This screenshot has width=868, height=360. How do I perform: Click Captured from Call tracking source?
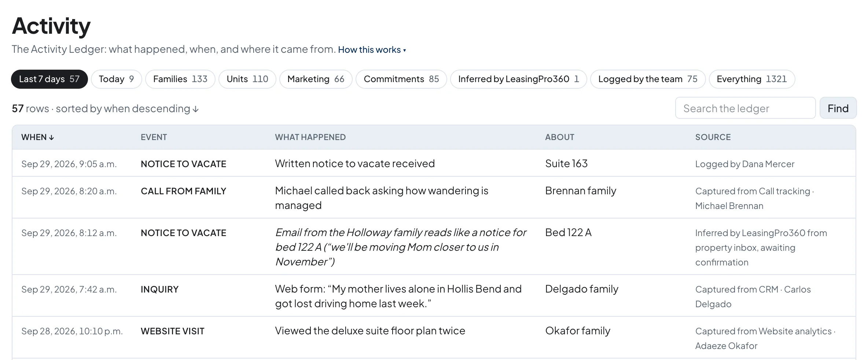pos(754,198)
